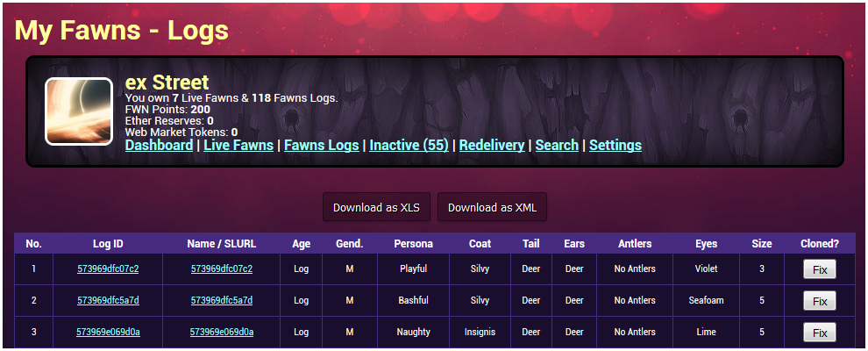Click Fix button for Naughty fawn row
The width and height of the screenshot is (868, 351).
(819, 333)
